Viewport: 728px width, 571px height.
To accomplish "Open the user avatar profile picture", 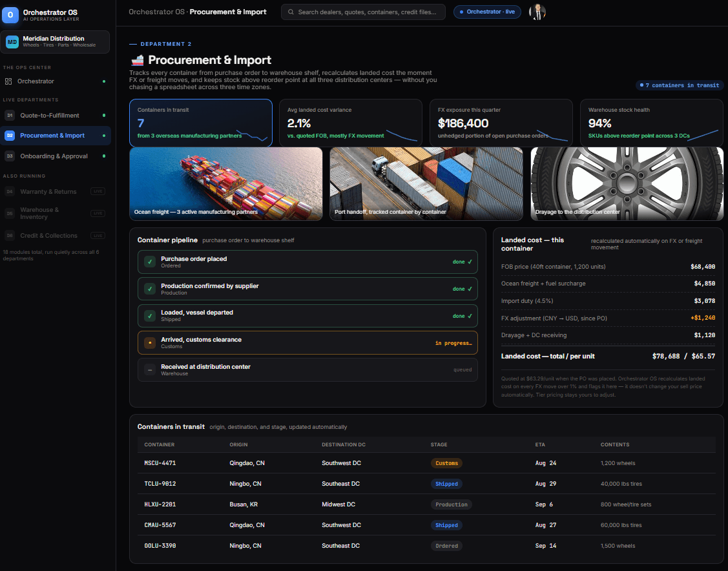I will 537,12.
